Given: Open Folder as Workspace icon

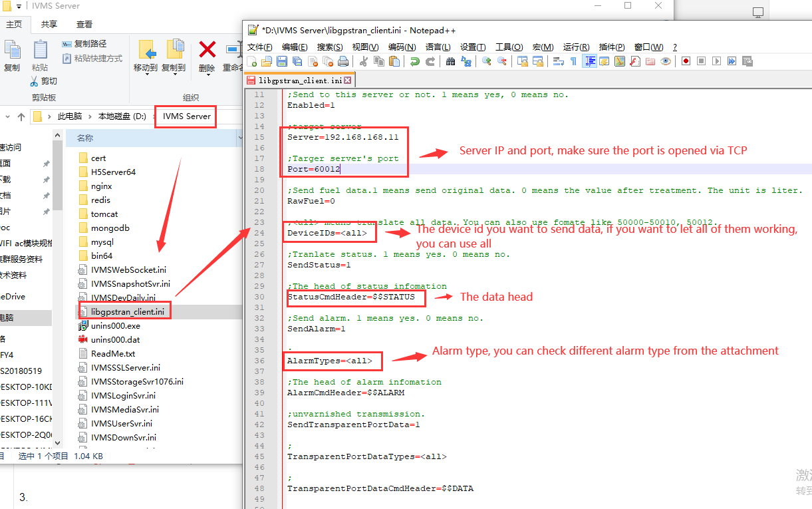Looking at the screenshot, I should (x=650, y=61).
